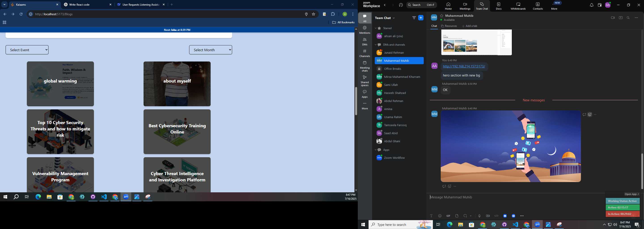Search within the Muhammad Muhib chat
Image resolution: width=644 pixels, height=229 pixels.
(628, 18)
